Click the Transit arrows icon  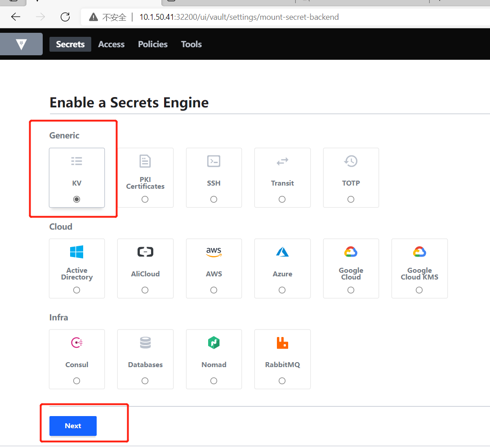[x=282, y=161]
